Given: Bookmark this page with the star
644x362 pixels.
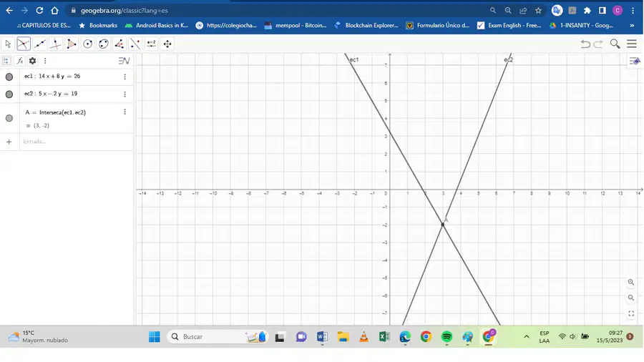Looking at the screenshot, I should click(x=538, y=11).
